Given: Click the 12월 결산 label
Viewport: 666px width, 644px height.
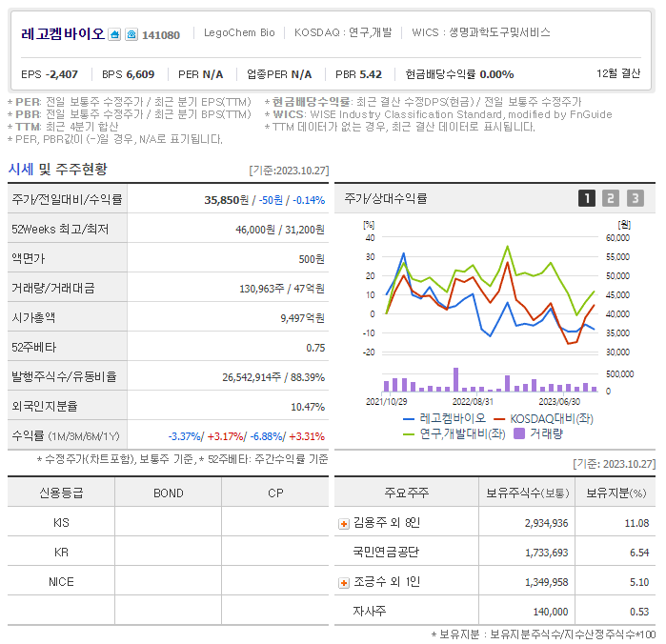Looking at the screenshot, I should coord(618,73).
